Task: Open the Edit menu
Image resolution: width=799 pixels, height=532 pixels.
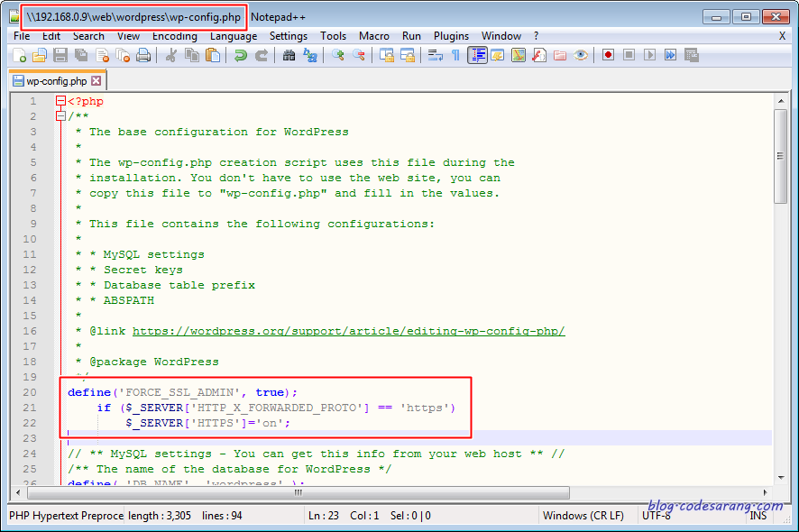Action: tap(51, 36)
